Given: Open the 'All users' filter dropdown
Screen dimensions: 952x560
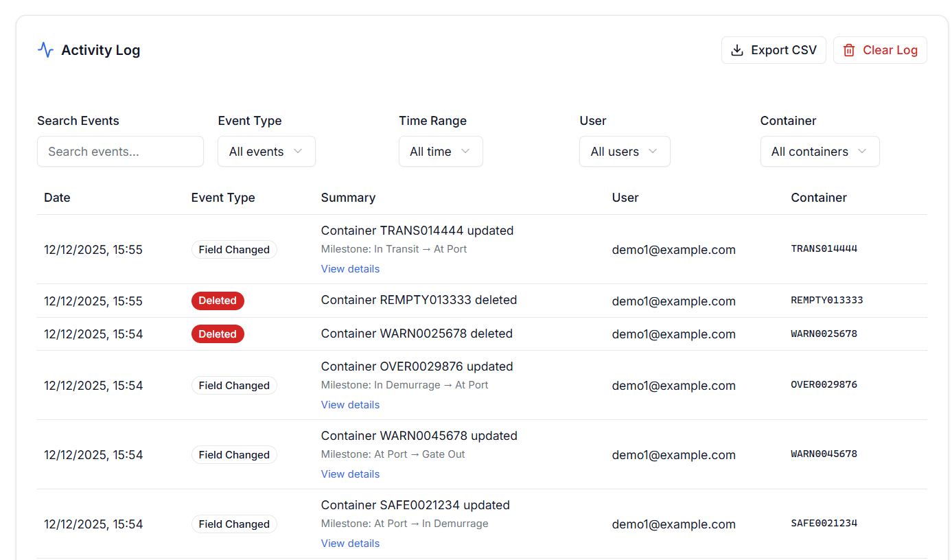Looking at the screenshot, I should [624, 152].
